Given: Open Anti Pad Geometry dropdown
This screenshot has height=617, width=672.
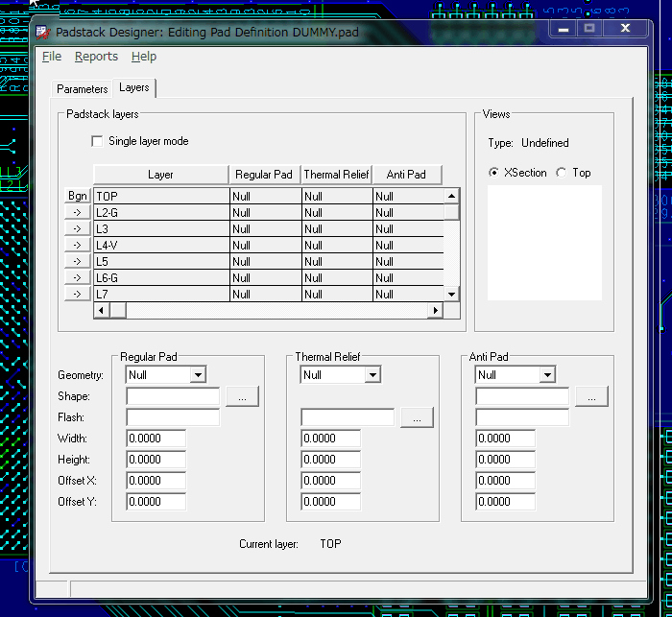Looking at the screenshot, I should [547, 375].
